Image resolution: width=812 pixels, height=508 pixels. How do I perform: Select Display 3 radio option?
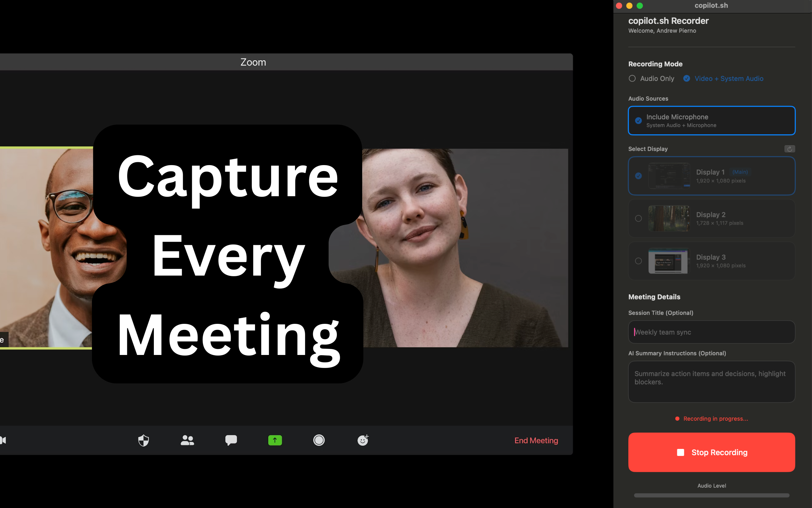[638, 261]
